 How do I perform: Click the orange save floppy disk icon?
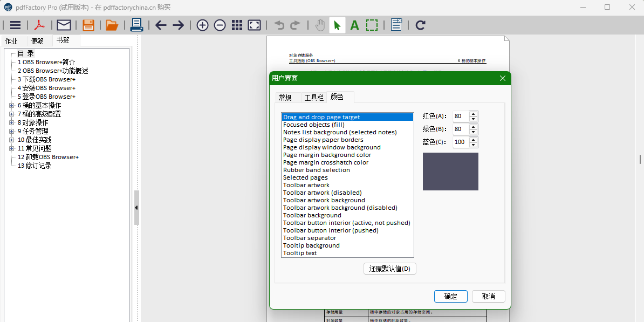pyautogui.click(x=88, y=25)
